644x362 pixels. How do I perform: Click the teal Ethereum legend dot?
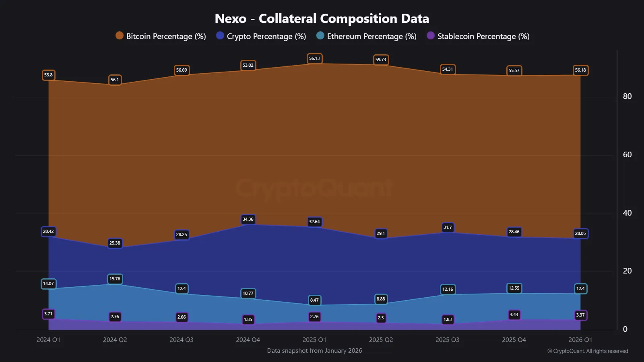(x=320, y=35)
